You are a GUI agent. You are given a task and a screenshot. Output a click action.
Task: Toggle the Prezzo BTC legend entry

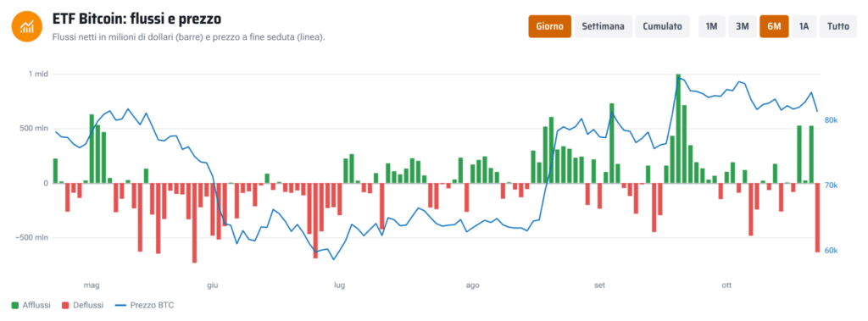tap(144, 305)
